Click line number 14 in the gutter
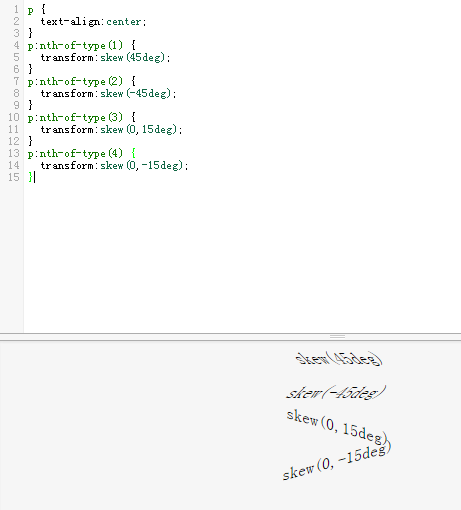461x510 pixels. pos(14,165)
